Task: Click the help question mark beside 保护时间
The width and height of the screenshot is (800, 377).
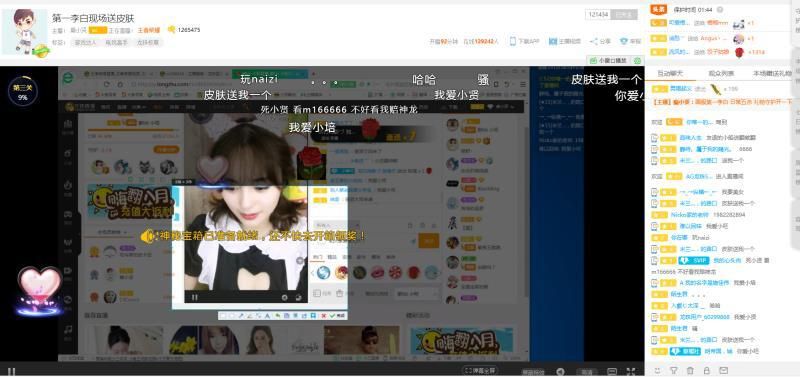Action: pyautogui.click(x=719, y=10)
